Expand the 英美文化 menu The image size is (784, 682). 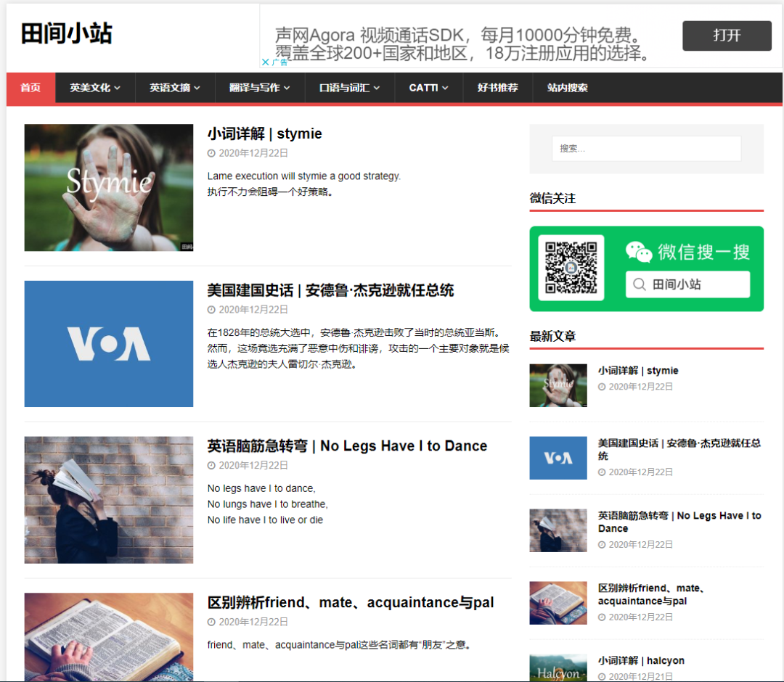tap(95, 88)
